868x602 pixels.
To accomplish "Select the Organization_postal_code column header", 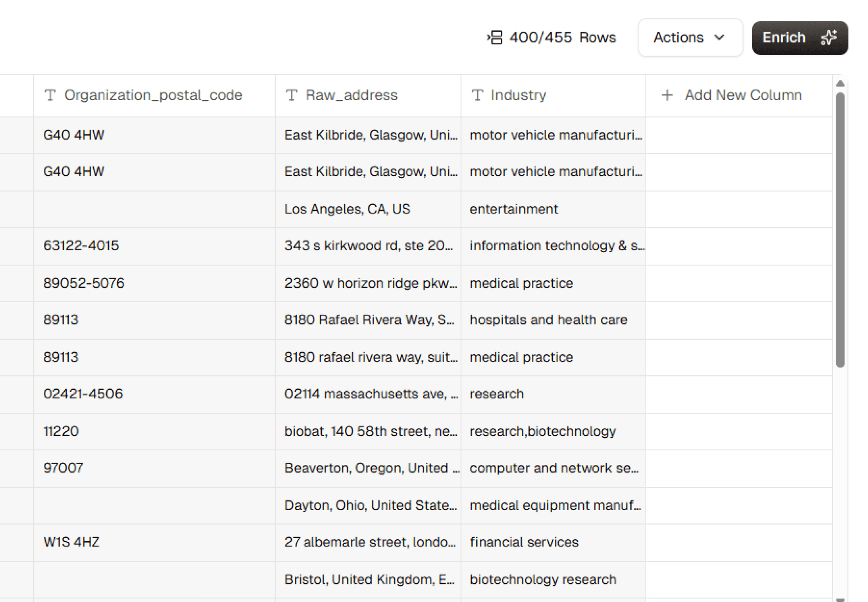I will click(153, 95).
